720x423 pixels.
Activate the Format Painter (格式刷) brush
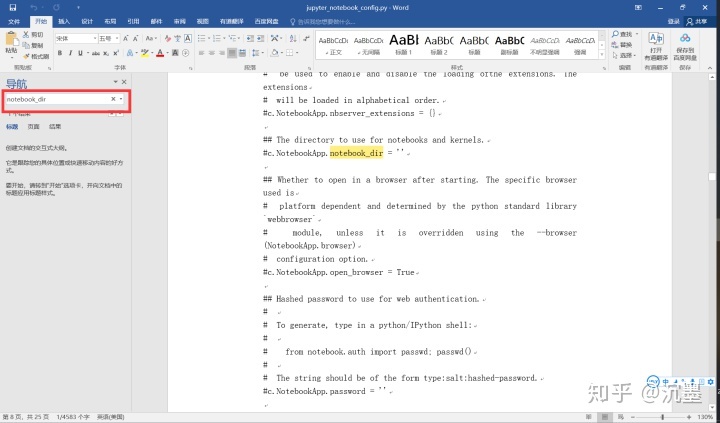(x=36, y=56)
